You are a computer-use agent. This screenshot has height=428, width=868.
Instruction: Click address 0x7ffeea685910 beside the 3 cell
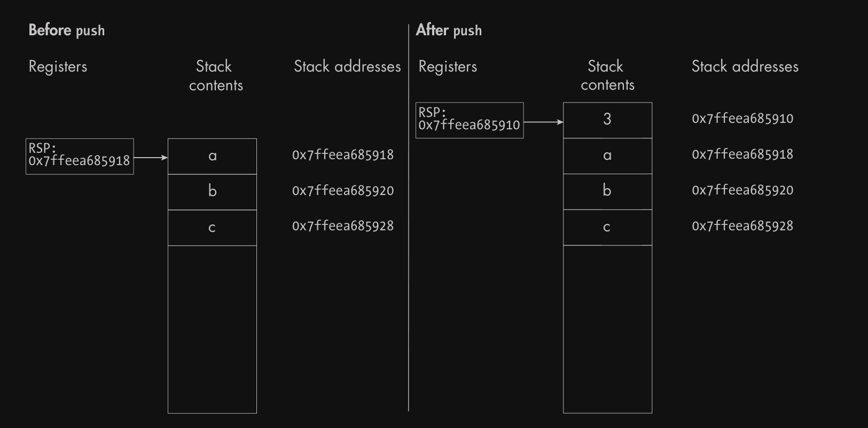tap(742, 119)
